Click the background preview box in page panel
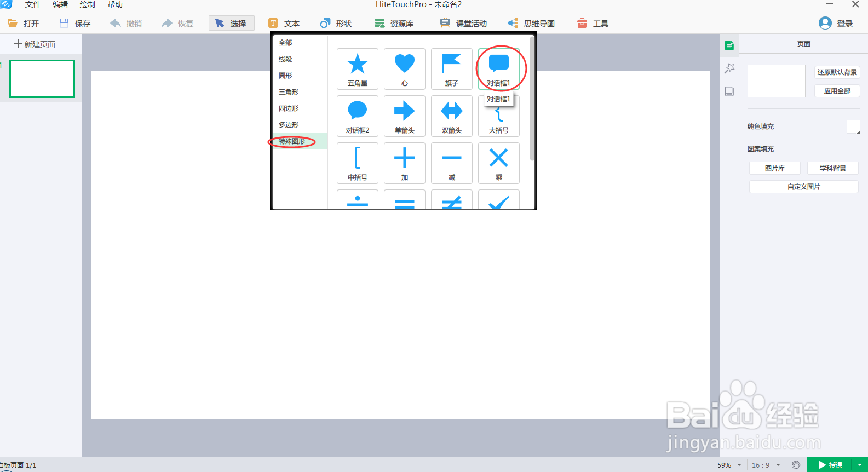This screenshot has height=472, width=868. point(777,81)
